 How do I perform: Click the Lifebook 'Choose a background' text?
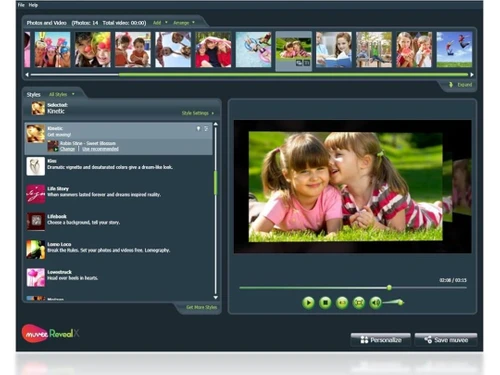coord(83,222)
